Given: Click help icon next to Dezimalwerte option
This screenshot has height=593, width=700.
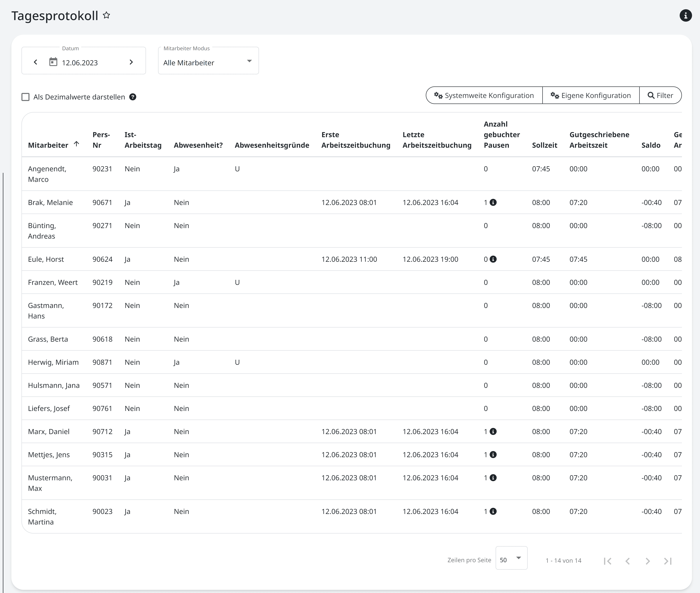Looking at the screenshot, I should (x=133, y=97).
